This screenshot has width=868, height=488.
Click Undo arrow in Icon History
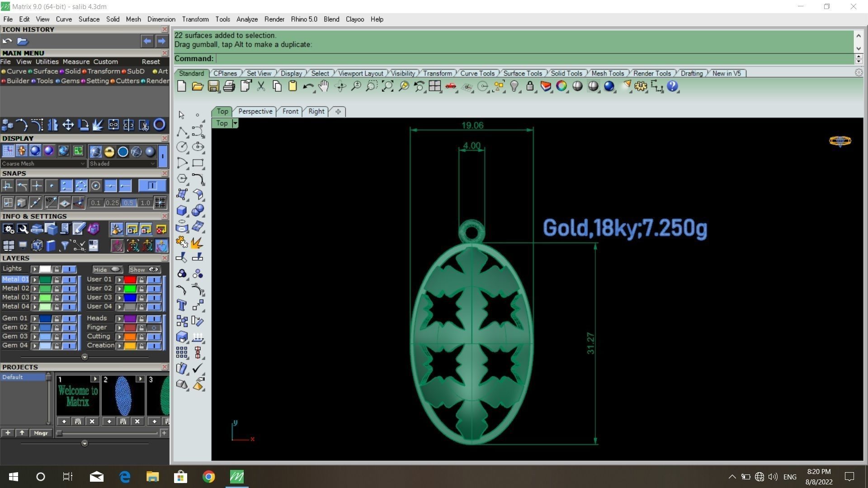[7, 41]
